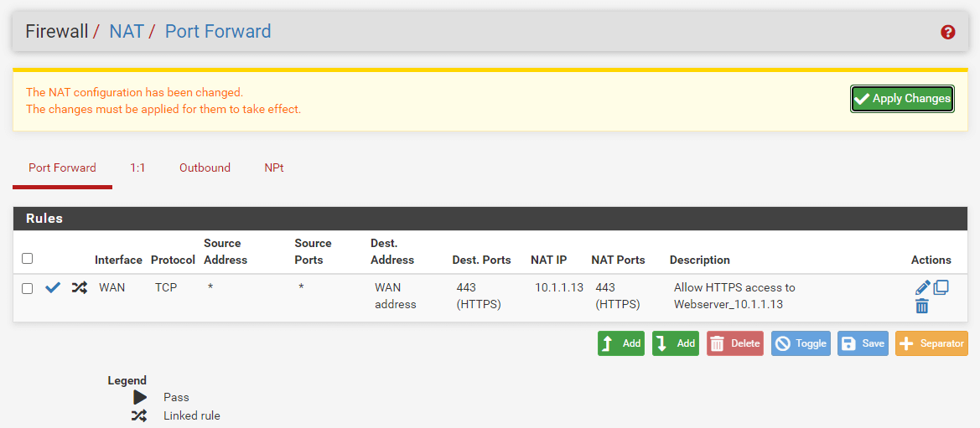Viewport: 980px width, 428px height.
Task: Check the checkbox for the WAN TCP rule
Action: coord(28,289)
